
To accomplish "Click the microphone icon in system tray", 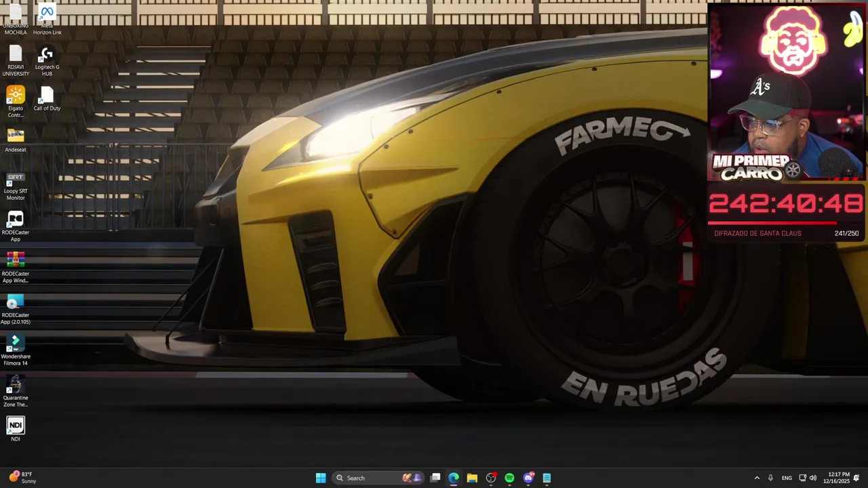I will click(770, 478).
